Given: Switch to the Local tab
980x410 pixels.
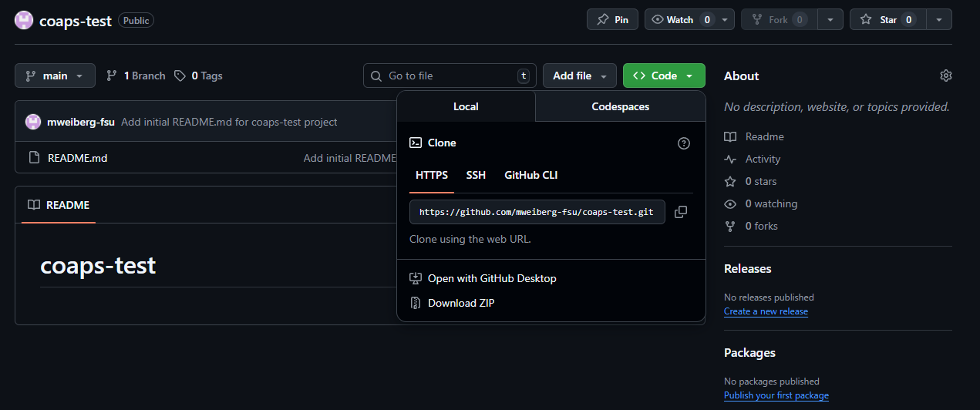Looking at the screenshot, I should pos(466,106).
